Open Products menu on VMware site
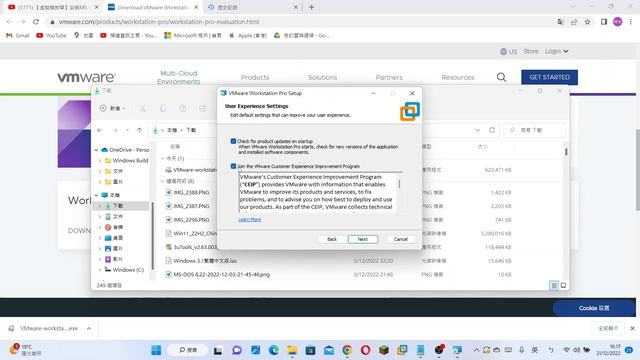This screenshot has width=640, height=360. tap(255, 77)
